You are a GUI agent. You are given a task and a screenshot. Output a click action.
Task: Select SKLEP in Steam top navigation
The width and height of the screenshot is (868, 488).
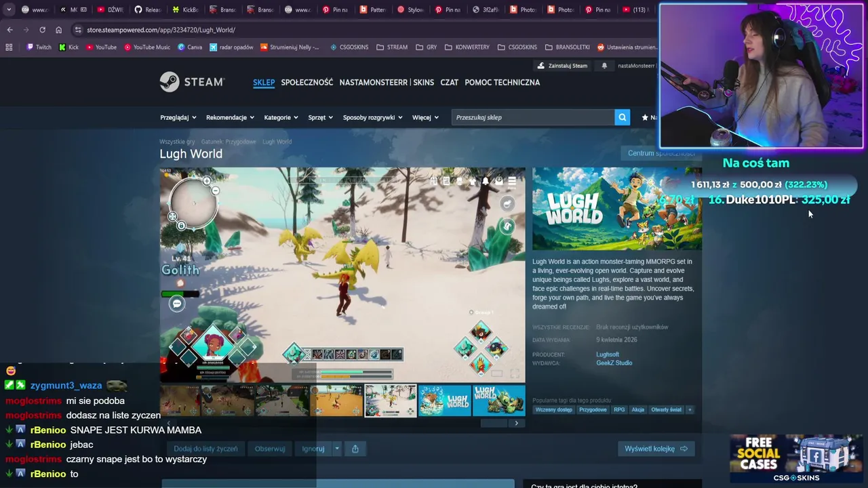tap(264, 82)
